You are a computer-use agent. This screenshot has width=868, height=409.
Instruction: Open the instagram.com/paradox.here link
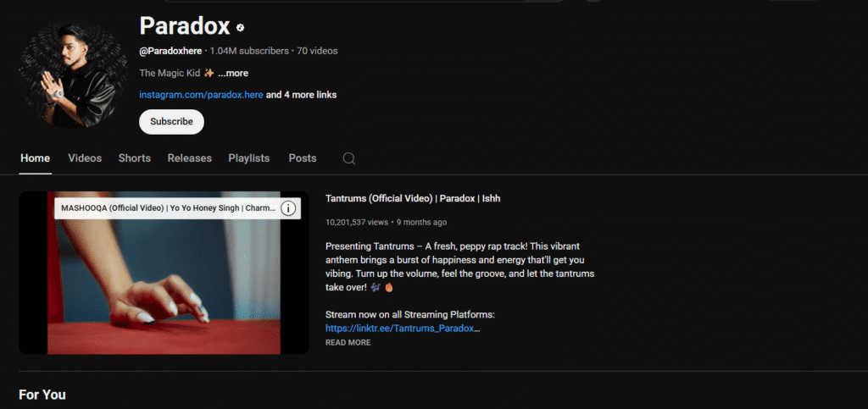[201, 95]
